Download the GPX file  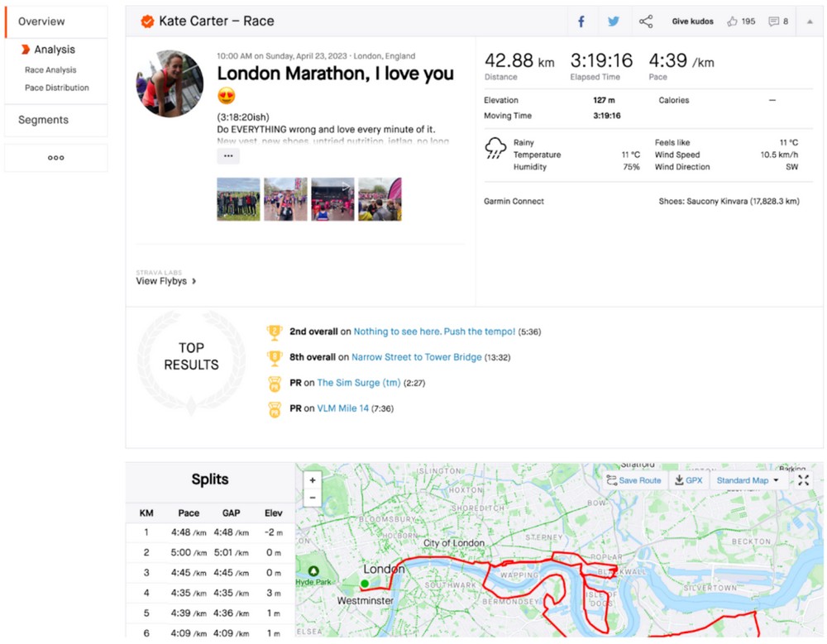point(688,480)
